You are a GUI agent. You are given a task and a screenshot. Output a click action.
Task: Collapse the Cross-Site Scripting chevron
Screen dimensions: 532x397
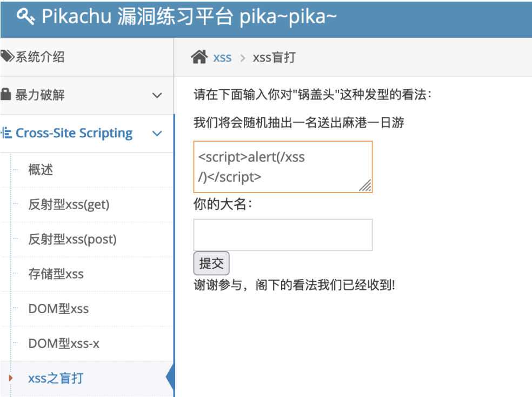[157, 134]
